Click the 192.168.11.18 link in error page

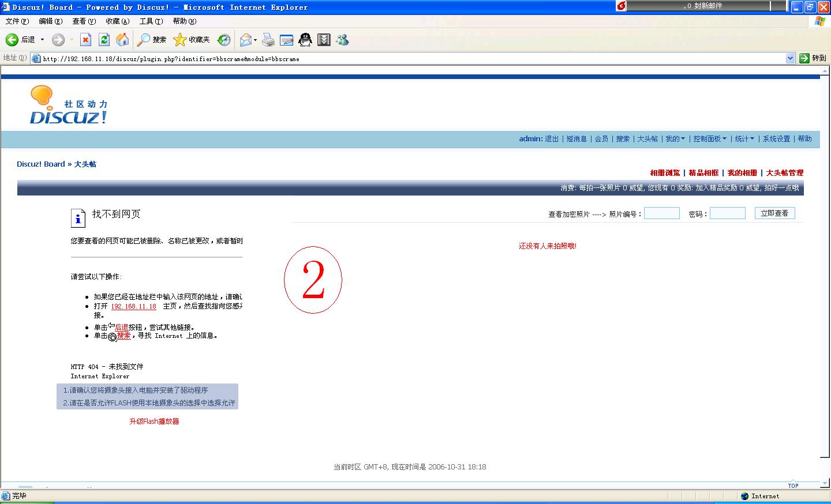pyautogui.click(x=134, y=306)
